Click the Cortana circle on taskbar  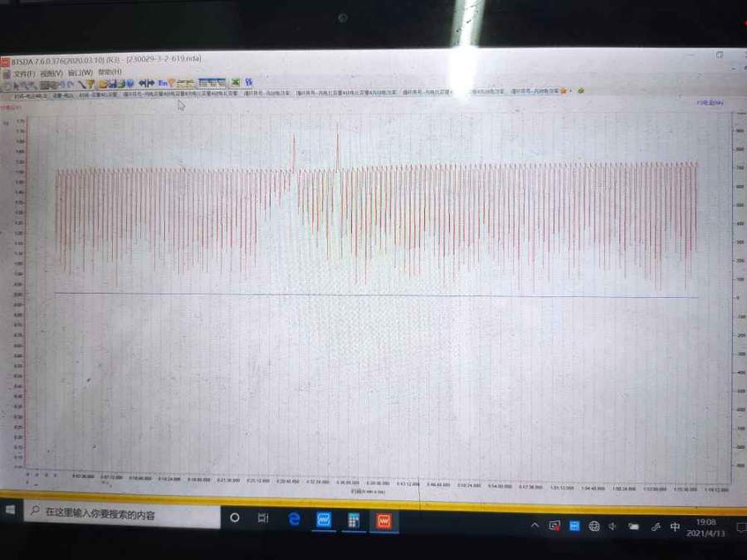(234, 517)
